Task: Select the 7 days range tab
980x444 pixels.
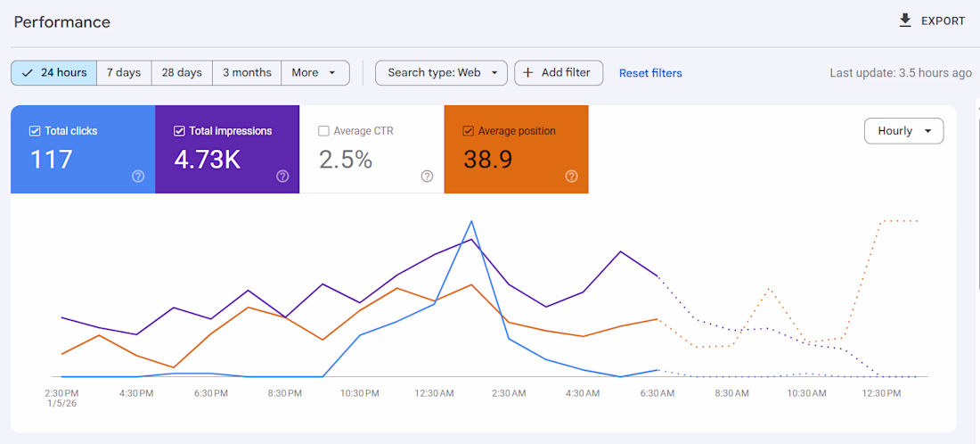Action: pos(124,73)
